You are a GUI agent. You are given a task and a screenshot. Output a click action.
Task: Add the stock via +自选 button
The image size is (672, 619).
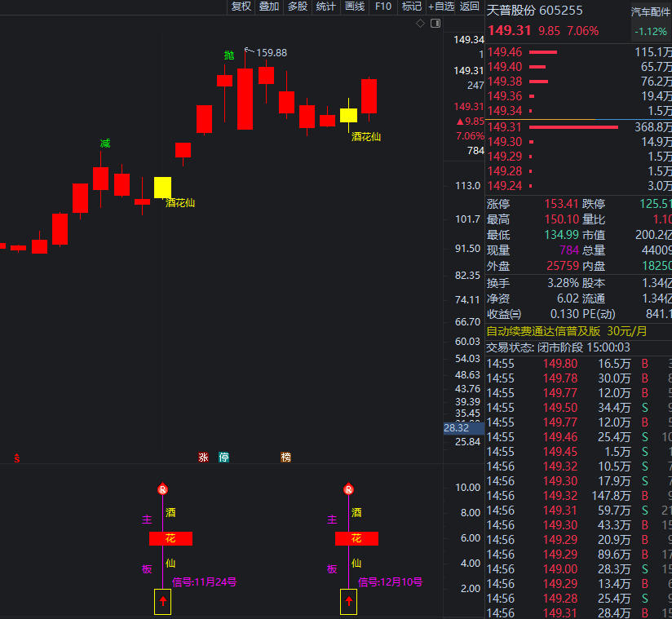click(x=441, y=7)
